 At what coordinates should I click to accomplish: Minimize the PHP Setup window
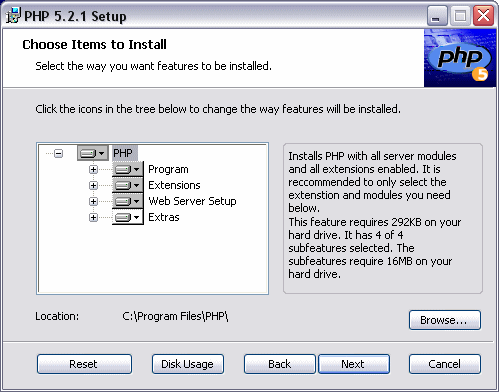click(437, 16)
